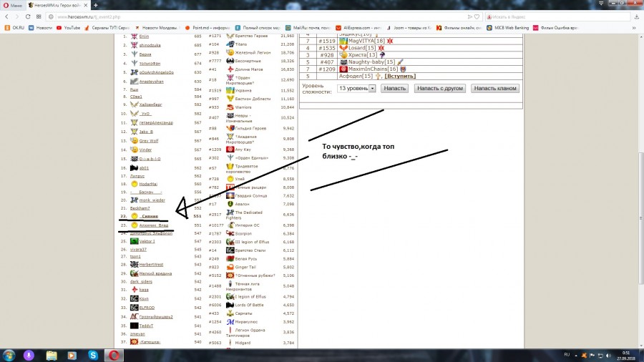Click the Scorpion clan emblem
The image size is (644, 362).
coord(230,233)
